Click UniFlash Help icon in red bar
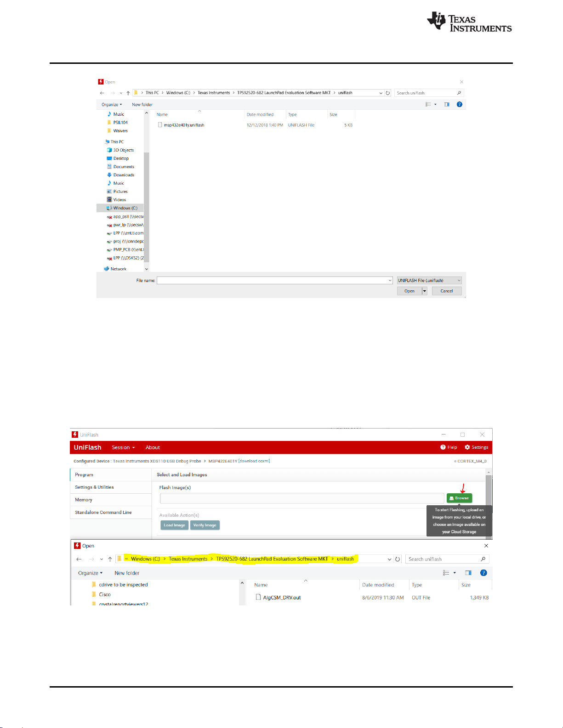The image size is (563, 728). (x=443, y=447)
